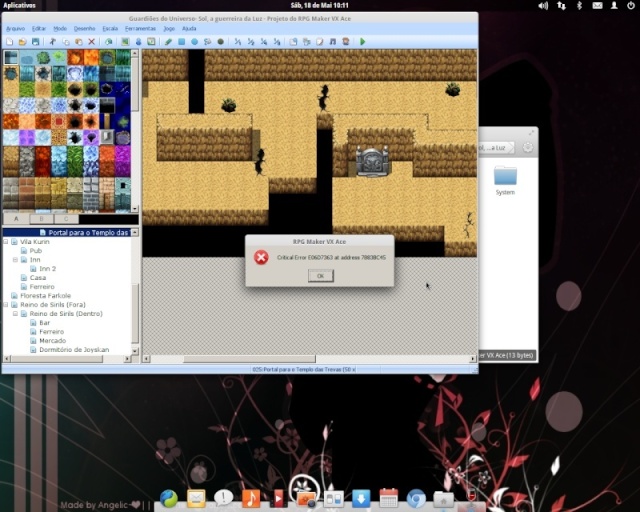This screenshot has width=640, height=512.
Task: Open the Arquivo menu
Action: click(x=16, y=29)
